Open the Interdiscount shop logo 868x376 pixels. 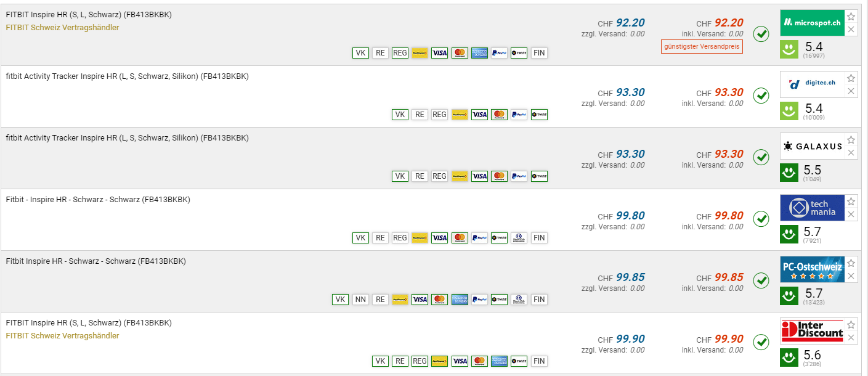811,331
